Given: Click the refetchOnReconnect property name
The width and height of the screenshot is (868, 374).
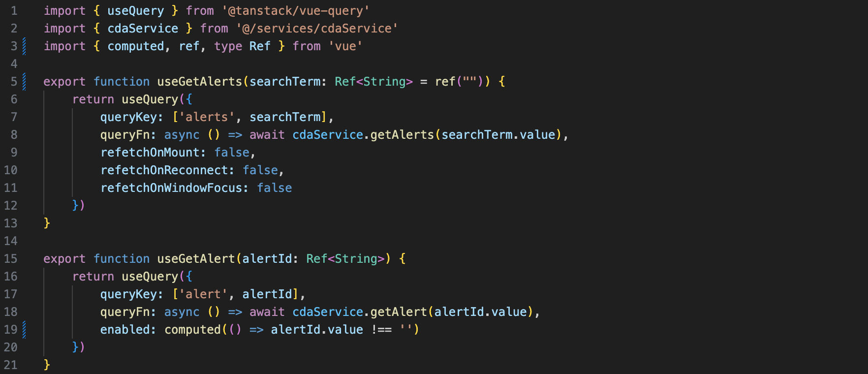Looking at the screenshot, I should coord(164,170).
